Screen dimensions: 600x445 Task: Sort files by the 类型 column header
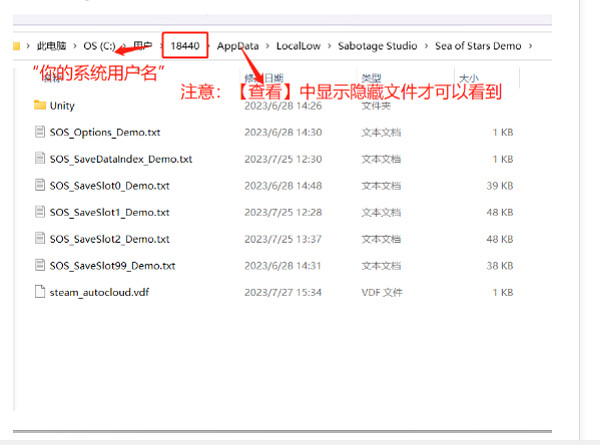pos(371,77)
